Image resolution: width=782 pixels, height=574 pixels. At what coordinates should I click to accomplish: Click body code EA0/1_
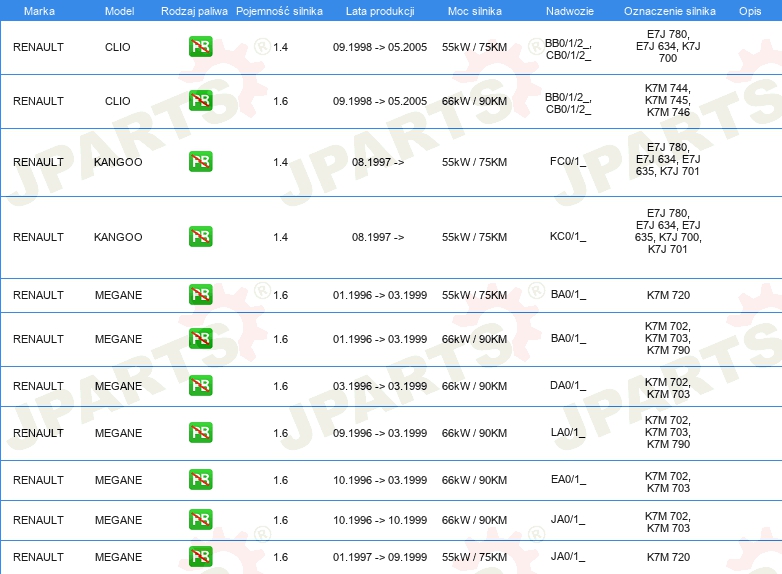click(x=568, y=479)
